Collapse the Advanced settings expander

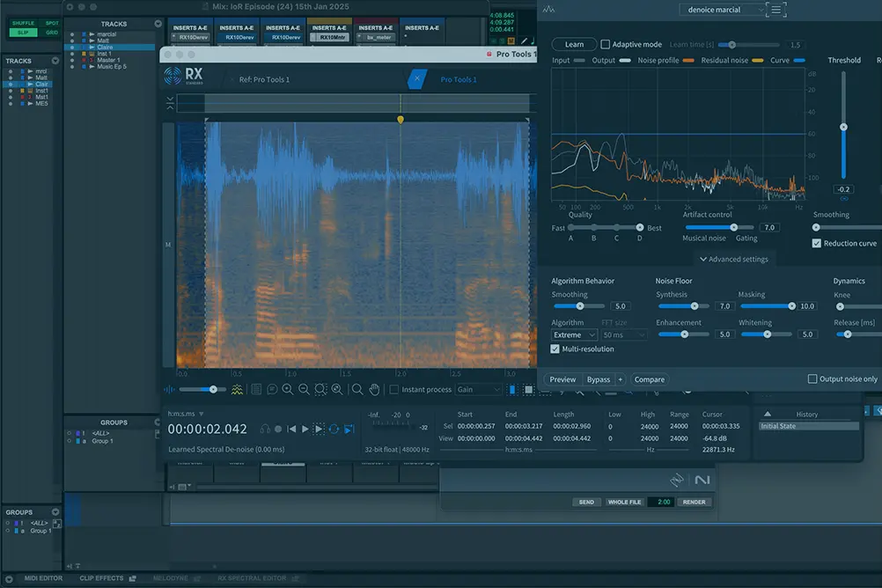(x=733, y=259)
